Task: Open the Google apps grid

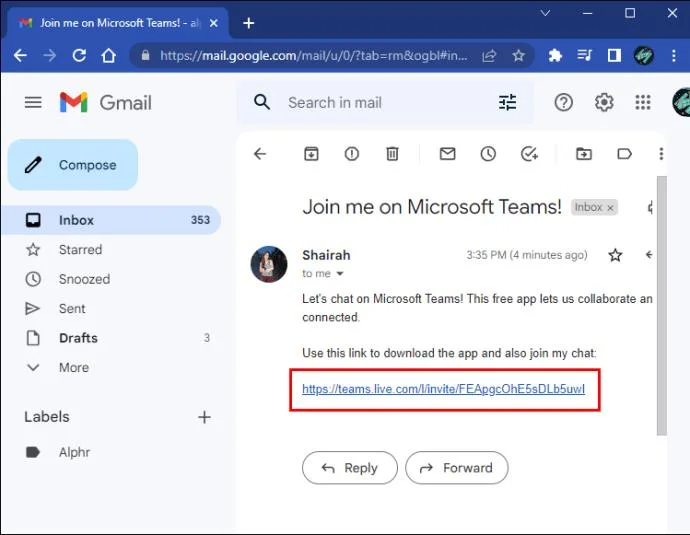Action: (x=643, y=103)
